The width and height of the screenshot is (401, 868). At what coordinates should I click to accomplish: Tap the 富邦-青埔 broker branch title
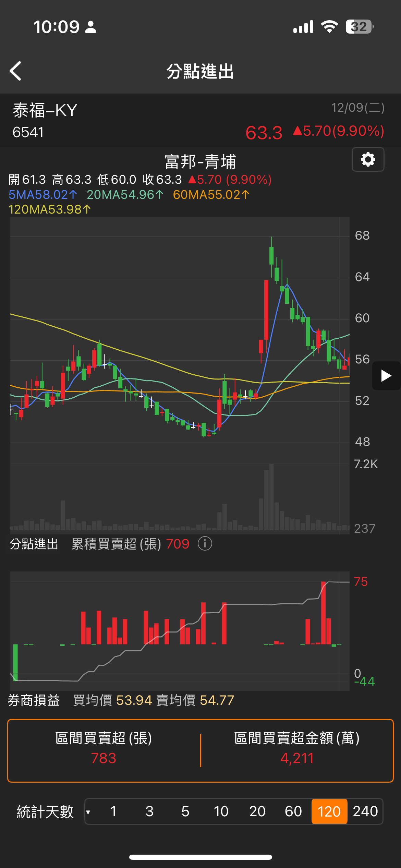click(x=200, y=162)
